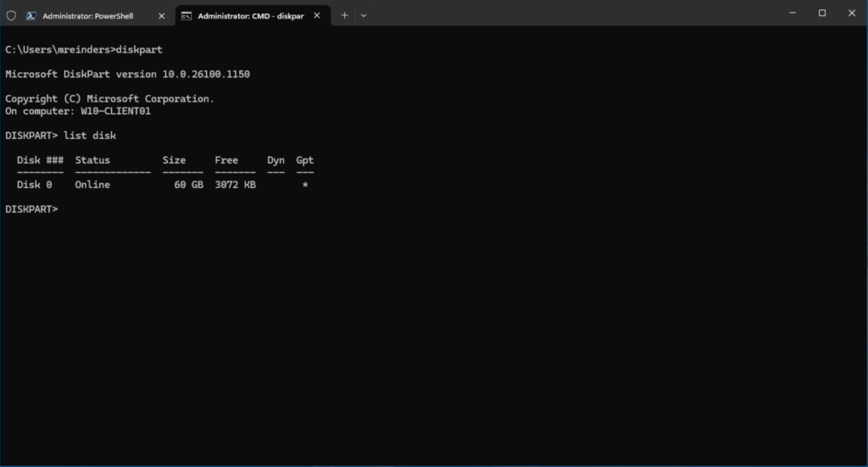Click the 'C:\Users\mreinders>diskpart' line

[x=84, y=50]
